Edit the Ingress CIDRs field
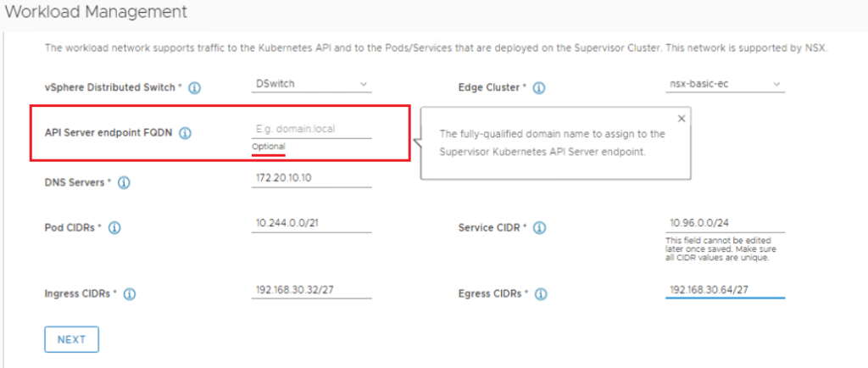This screenshot has width=868, height=368. coord(311,290)
